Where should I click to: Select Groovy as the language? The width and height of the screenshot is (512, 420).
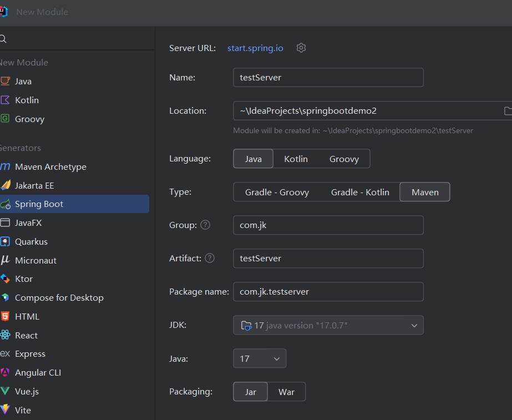click(344, 159)
